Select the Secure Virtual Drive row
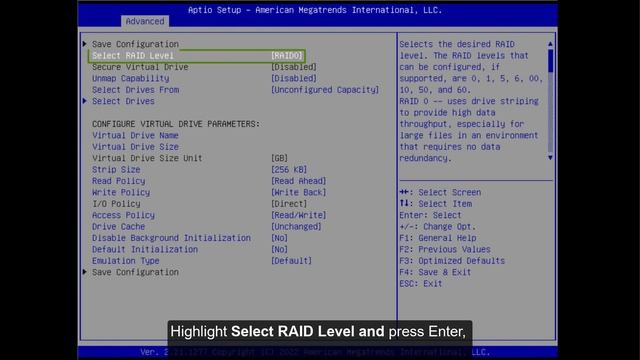Viewport: 640px width, 360px height. 140,67
